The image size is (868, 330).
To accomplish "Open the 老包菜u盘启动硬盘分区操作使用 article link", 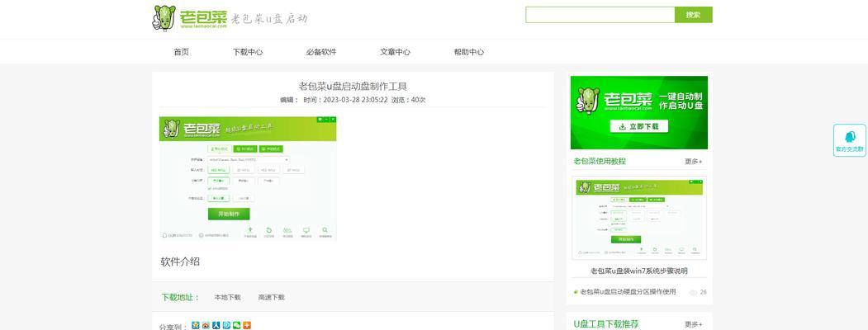I will click(628, 292).
